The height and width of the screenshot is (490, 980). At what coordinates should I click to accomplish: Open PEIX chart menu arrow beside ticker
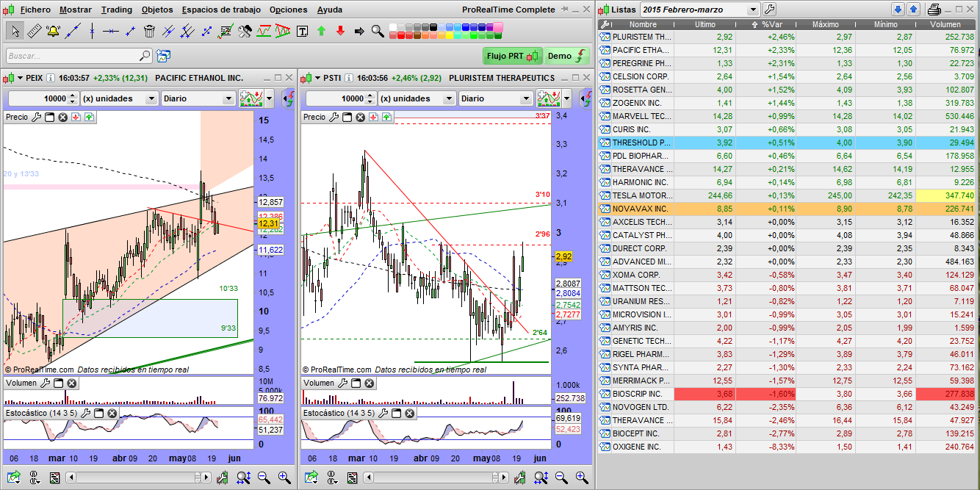coord(19,78)
